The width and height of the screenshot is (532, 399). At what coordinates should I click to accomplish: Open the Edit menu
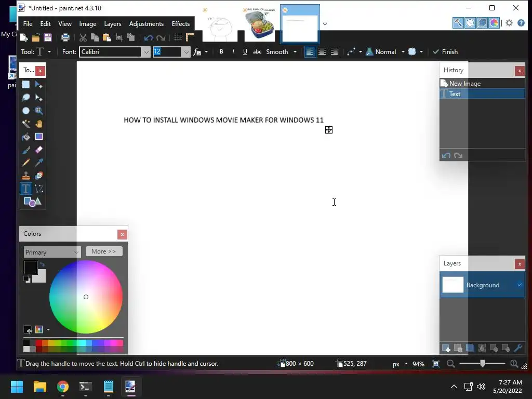coord(46,24)
